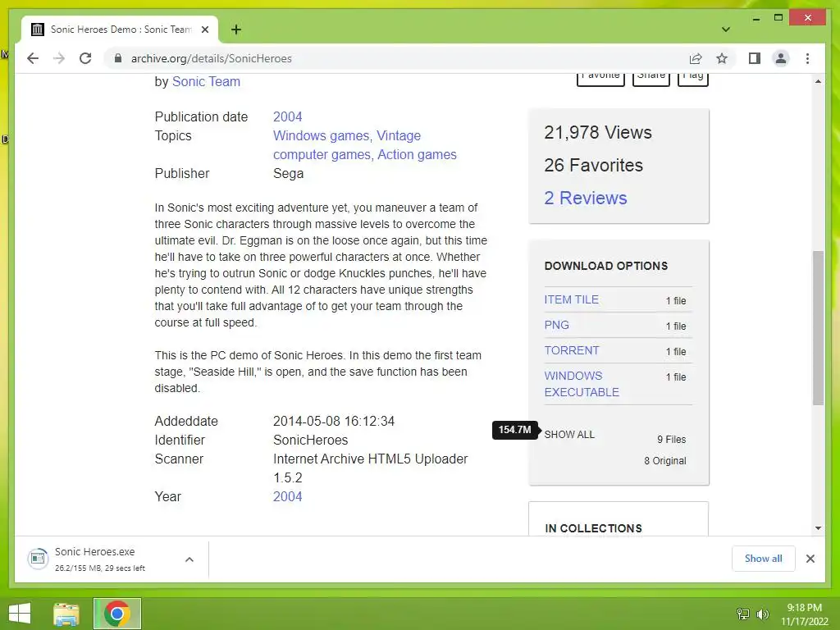The height and width of the screenshot is (630, 840).
Task: Click SHOW ALL download files
Action: pos(569,435)
